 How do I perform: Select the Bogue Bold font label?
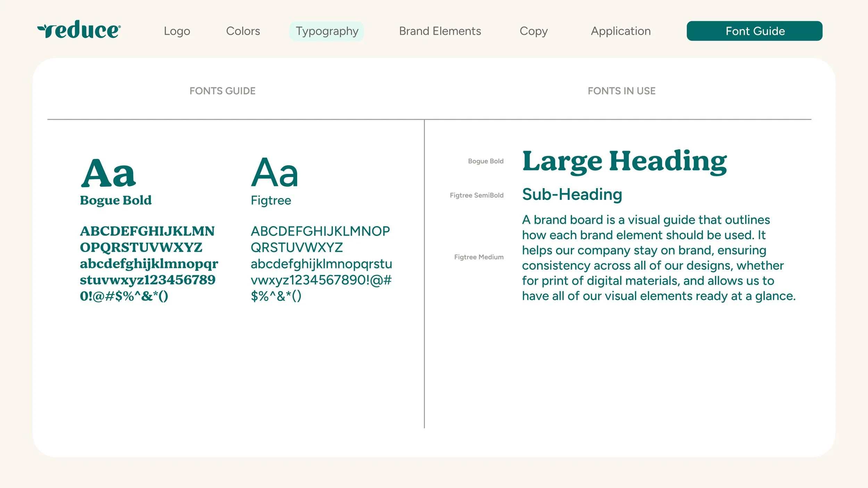[116, 200]
